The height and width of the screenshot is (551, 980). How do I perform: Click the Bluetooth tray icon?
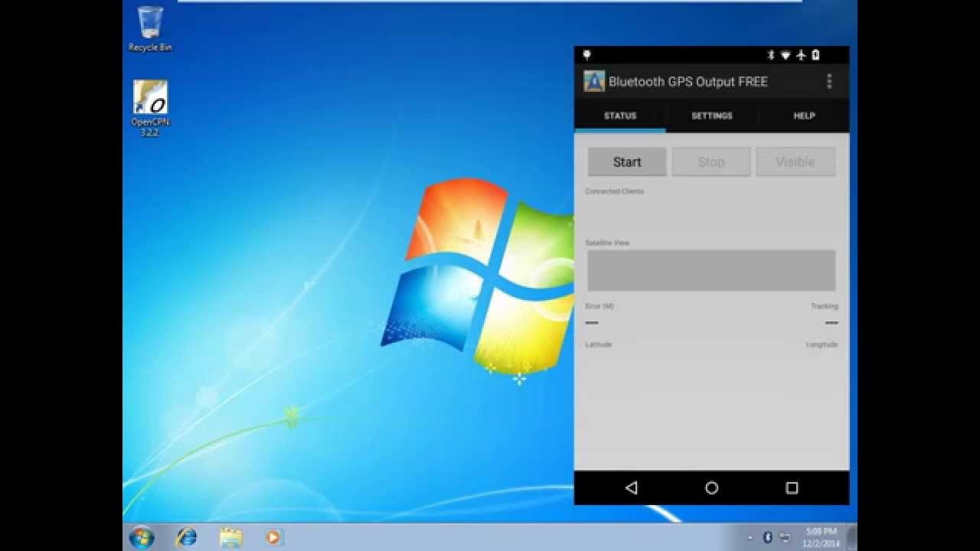tap(768, 537)
